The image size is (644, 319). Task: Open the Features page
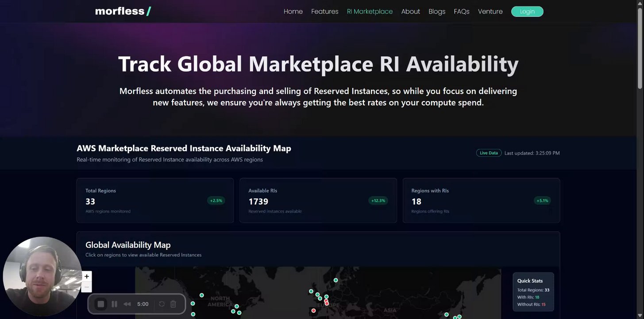(325, 12)
